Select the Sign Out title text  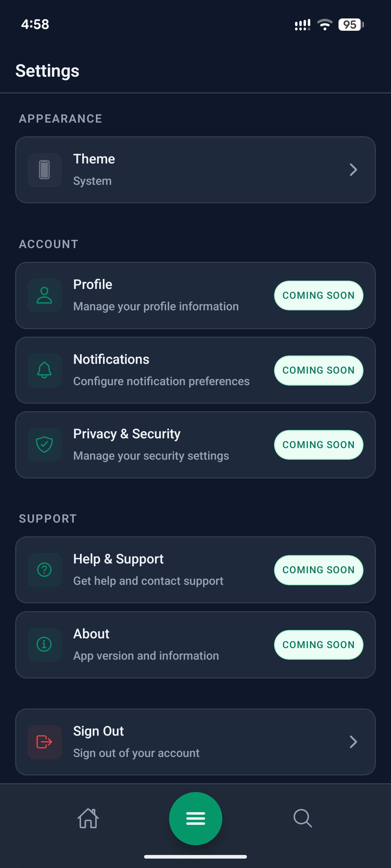point(98,731)
